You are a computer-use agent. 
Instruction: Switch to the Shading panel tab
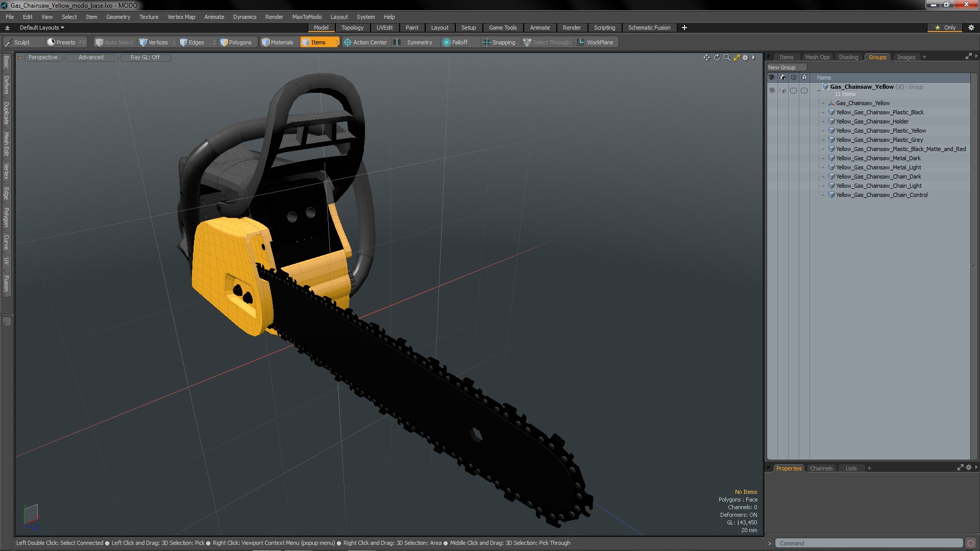click(x=848, y=57)
